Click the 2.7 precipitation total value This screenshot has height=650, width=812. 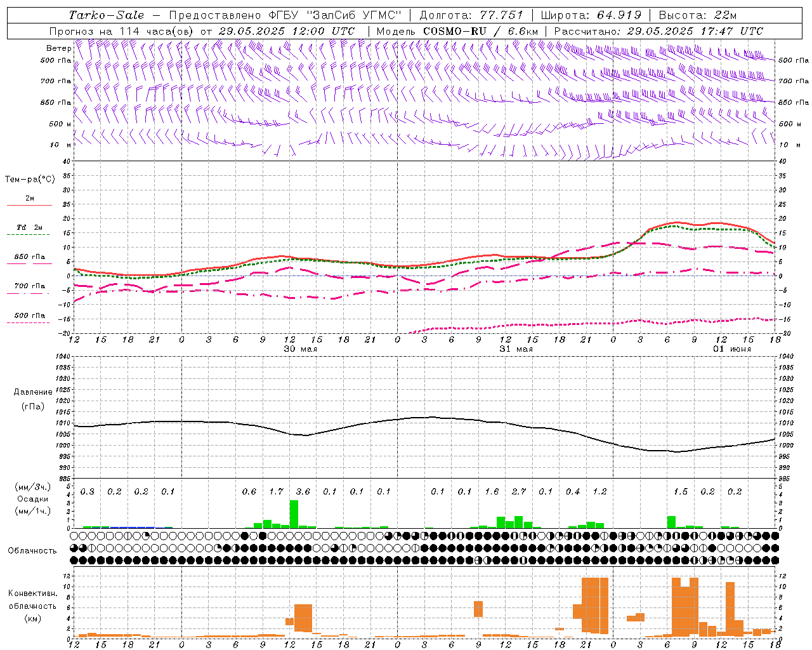point(519,491)
